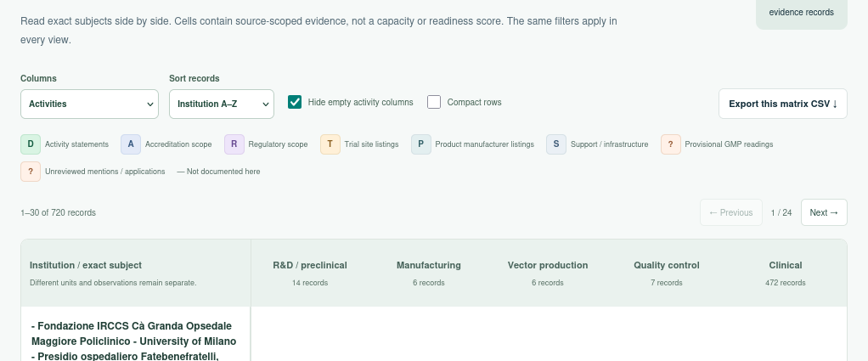Click the 'Activity statements' legend label

coord(77,144)
